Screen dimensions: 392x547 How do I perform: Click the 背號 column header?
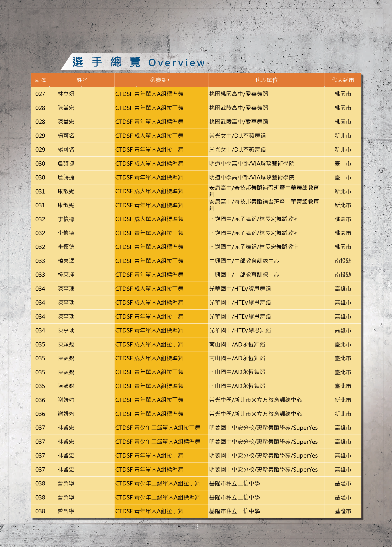[40, 80]
